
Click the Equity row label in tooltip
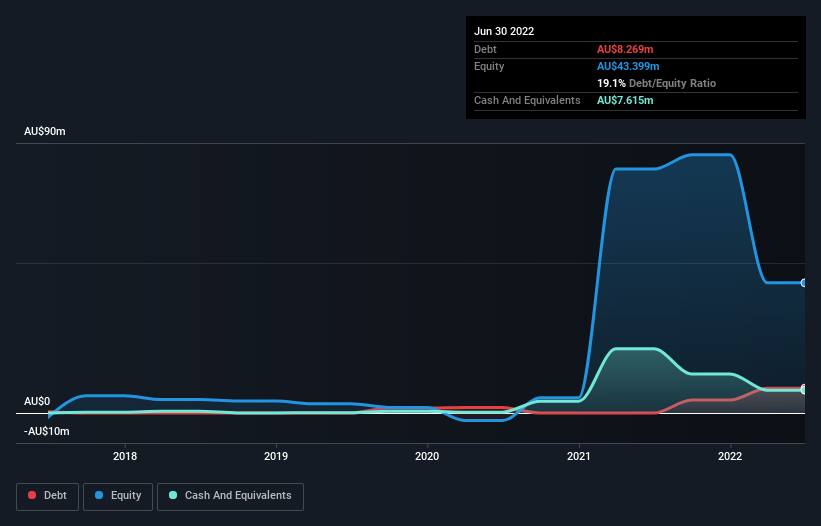tap(489, 66)
